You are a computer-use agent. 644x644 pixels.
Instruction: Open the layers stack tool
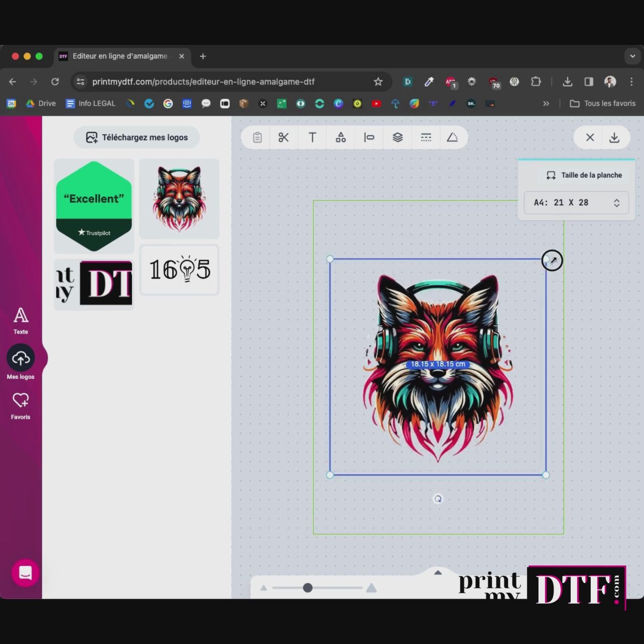click(397, 137)
